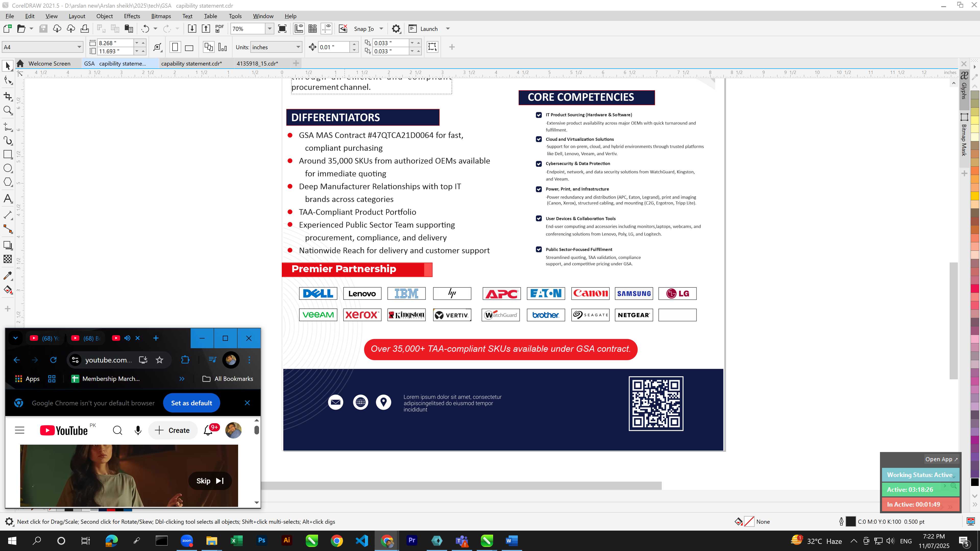
Task: Click the Export icon
Action: (206, 29)
